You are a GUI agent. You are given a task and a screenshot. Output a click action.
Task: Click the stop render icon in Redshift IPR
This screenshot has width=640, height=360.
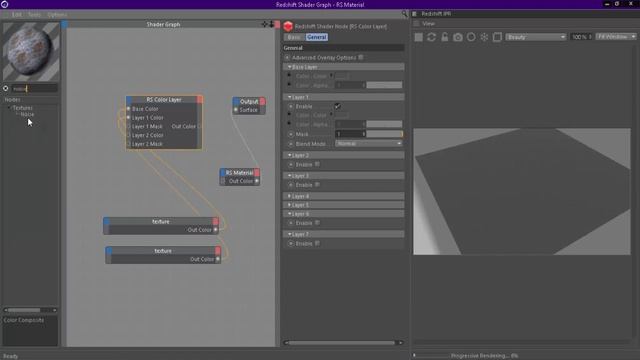[418, 37]
